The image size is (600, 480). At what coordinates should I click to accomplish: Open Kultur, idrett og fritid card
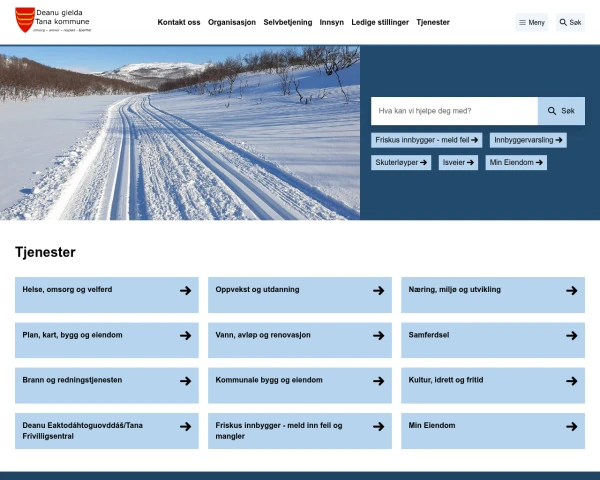(x=493, y=385)
